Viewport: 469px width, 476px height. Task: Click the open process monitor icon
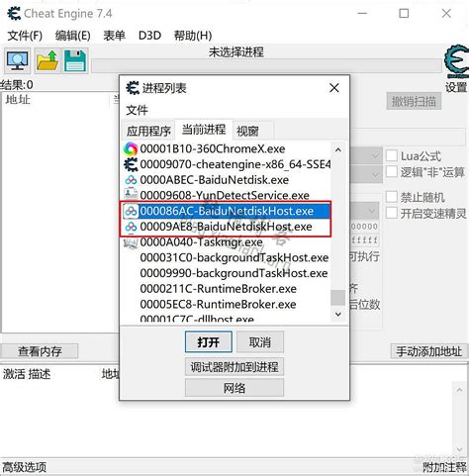17,60
